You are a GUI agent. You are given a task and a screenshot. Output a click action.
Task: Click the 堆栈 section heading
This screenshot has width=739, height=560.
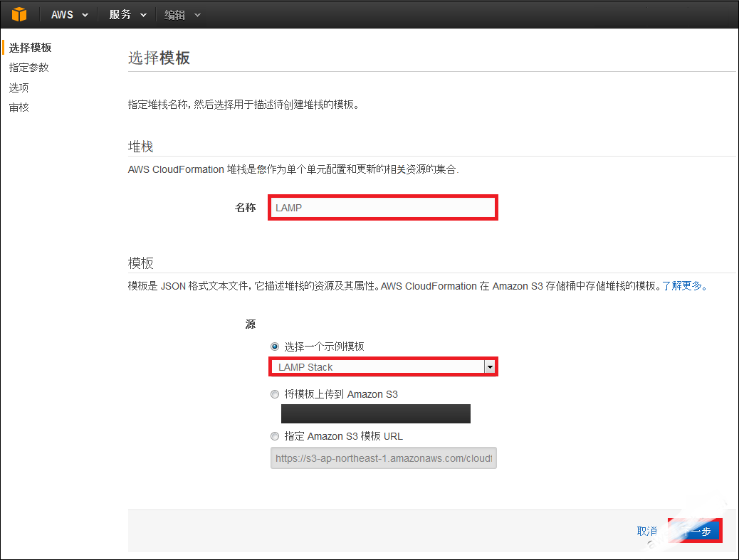pyautogui.click(x=140, y=147)
